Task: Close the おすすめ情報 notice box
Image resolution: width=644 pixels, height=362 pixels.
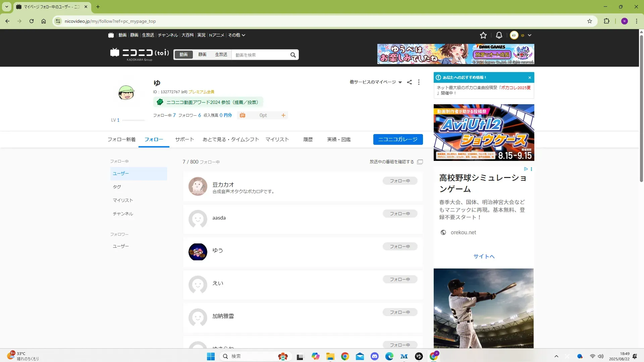Action: click(530, 77)
